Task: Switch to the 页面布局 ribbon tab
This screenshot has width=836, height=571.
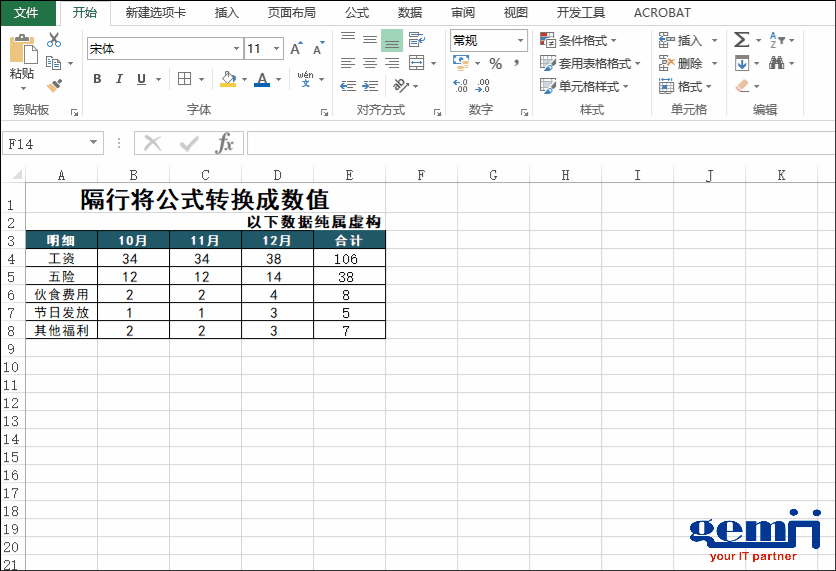Action: 292,12
